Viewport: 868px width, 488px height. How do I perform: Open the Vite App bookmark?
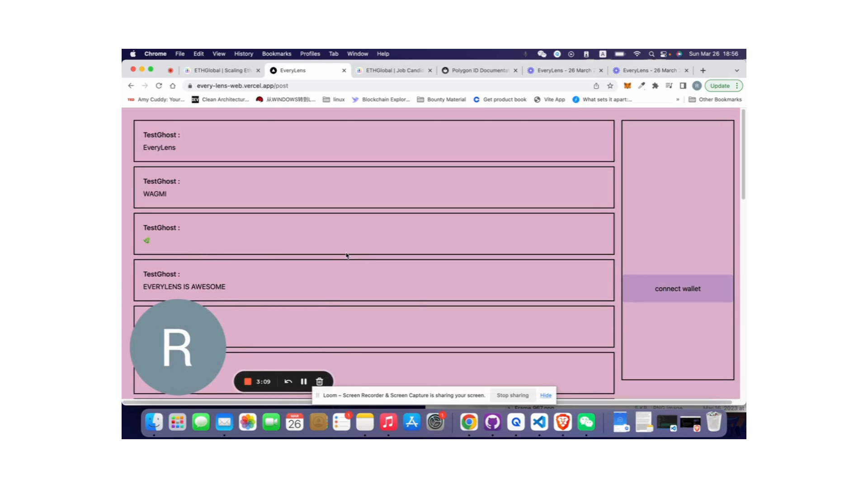pos(549,99)
